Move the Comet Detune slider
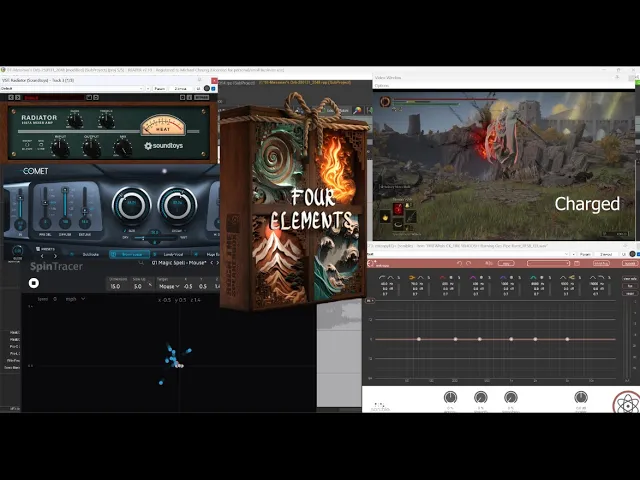The image size is (640, 480). pyautogui.click(x=84, y=208)
